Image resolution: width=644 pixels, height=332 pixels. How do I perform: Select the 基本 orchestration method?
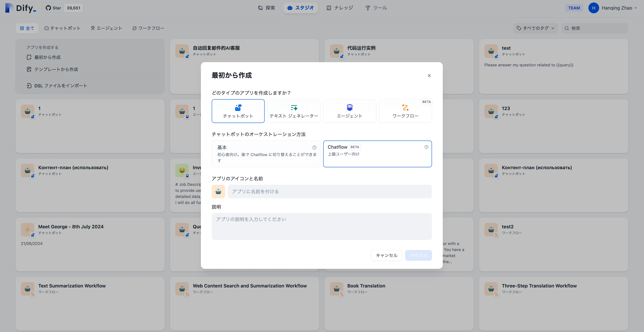266,154
